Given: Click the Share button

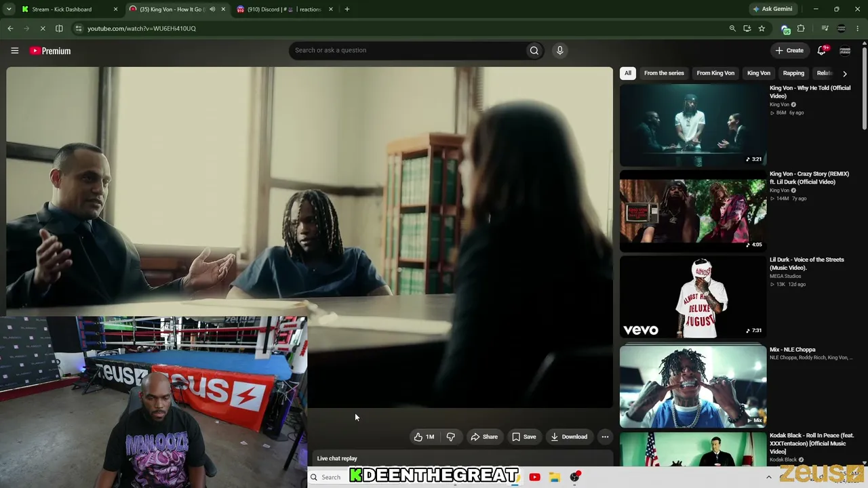Looking at the screenshot, I should point(485,437).
